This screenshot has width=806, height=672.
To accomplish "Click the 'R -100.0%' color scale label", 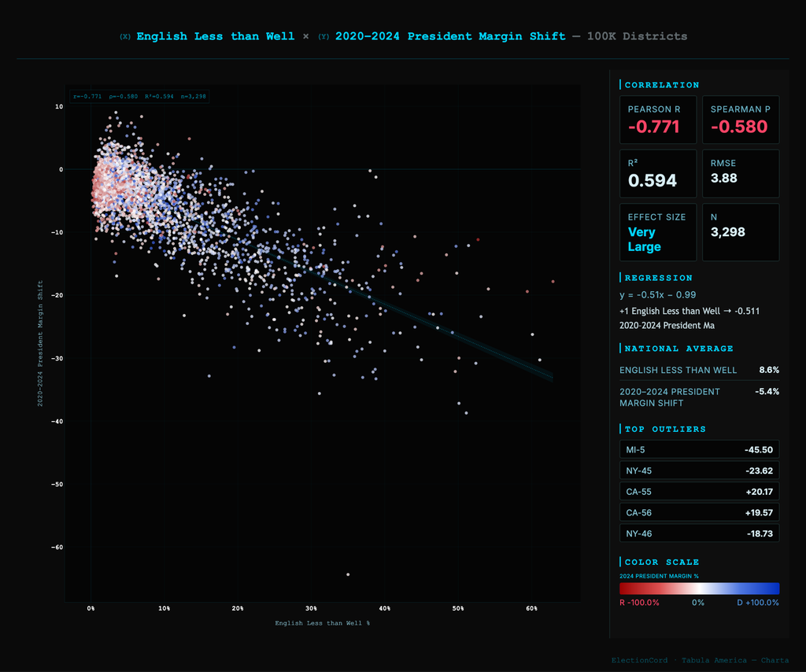I will (639, 603).
